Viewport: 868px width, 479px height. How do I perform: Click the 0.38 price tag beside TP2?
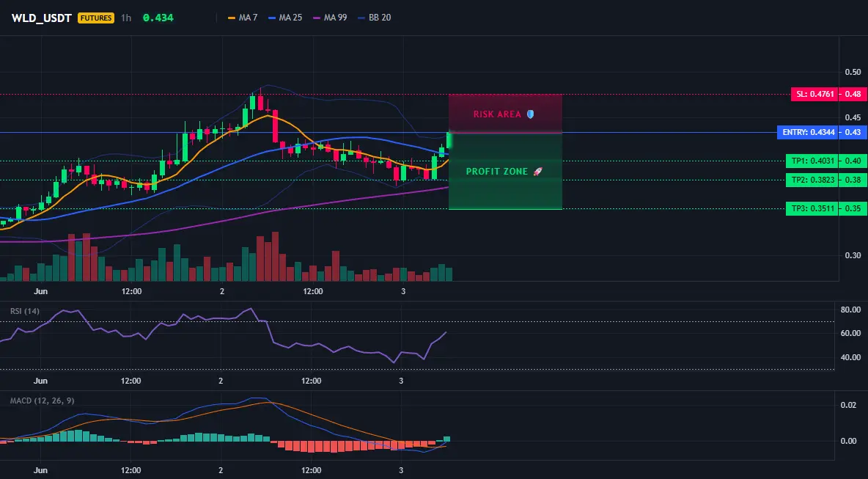[853, 180]
